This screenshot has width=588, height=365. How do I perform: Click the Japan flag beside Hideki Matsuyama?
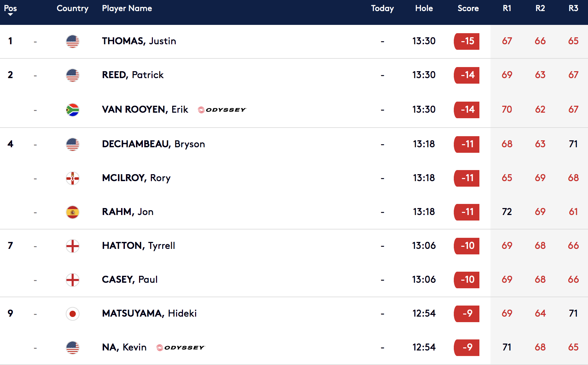73,314
